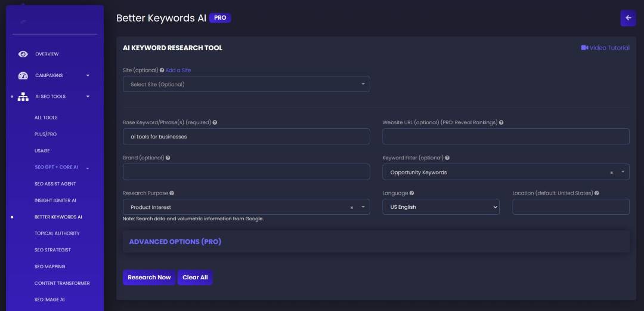Open the Video Tutorial link
644x311 pixels.
point(605,48)
